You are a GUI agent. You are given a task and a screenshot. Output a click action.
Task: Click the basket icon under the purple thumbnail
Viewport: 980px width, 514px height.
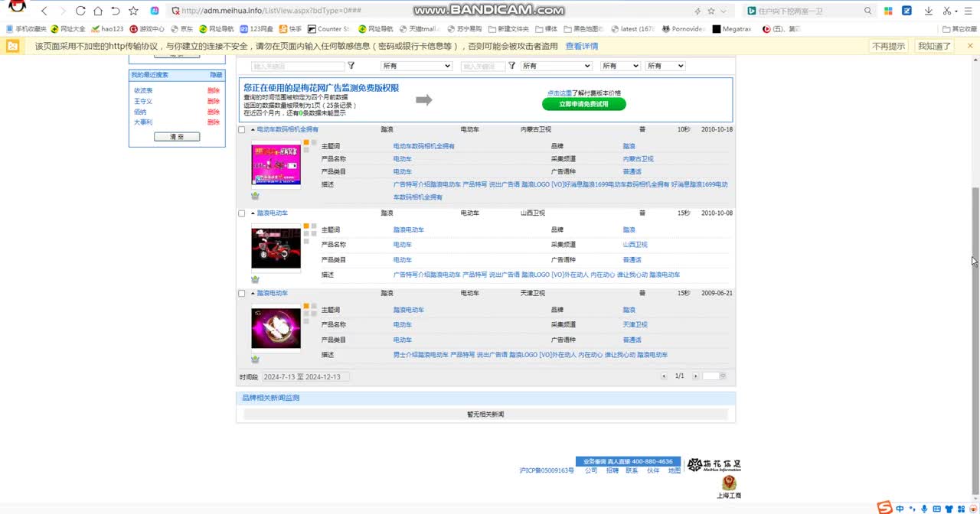tap(255, 359)
